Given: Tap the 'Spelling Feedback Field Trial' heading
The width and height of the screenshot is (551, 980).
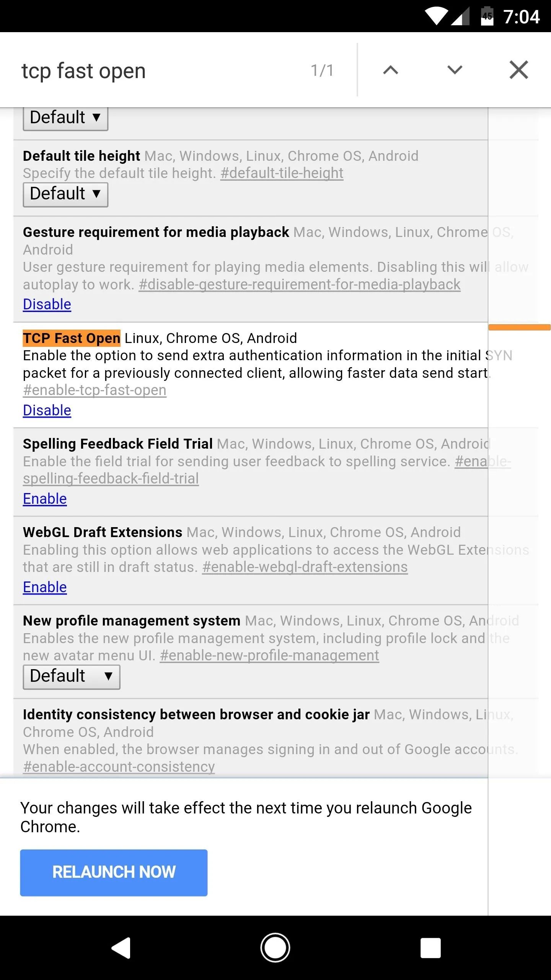Looking at the screenshot, I should 118,444.
